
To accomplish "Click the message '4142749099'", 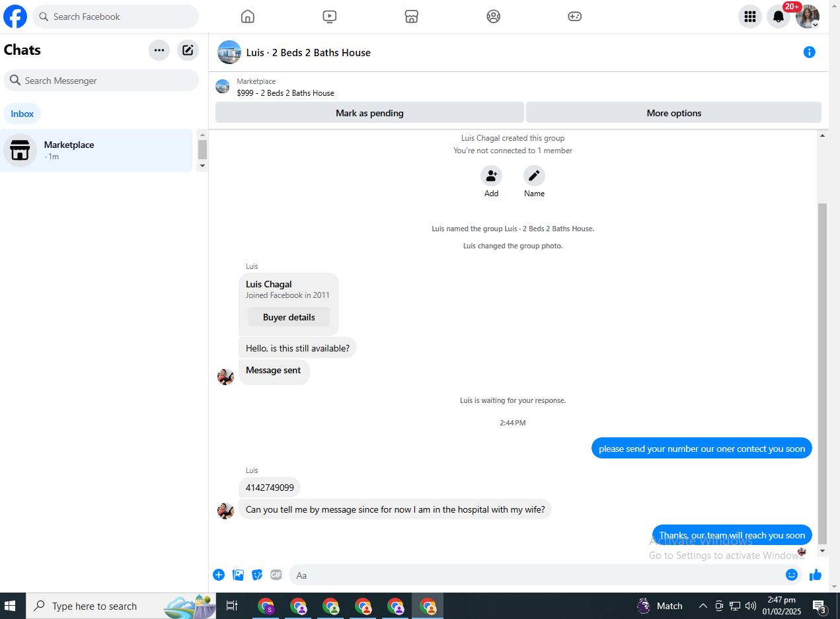I will [270, 488].
